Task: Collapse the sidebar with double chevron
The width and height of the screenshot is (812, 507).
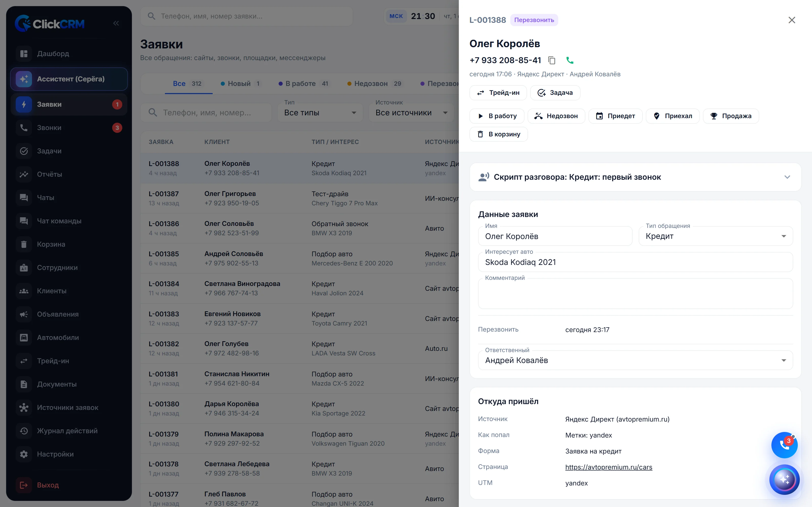Action: [x=116, y=24]
